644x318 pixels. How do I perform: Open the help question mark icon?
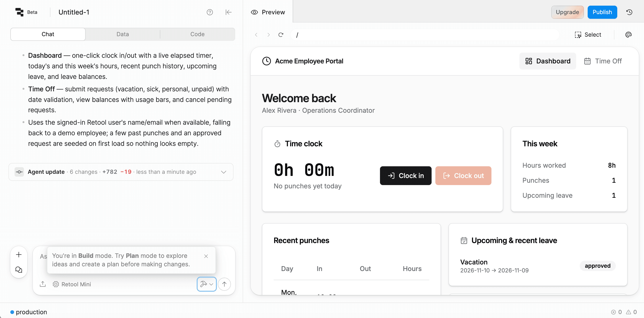(210, 12)
